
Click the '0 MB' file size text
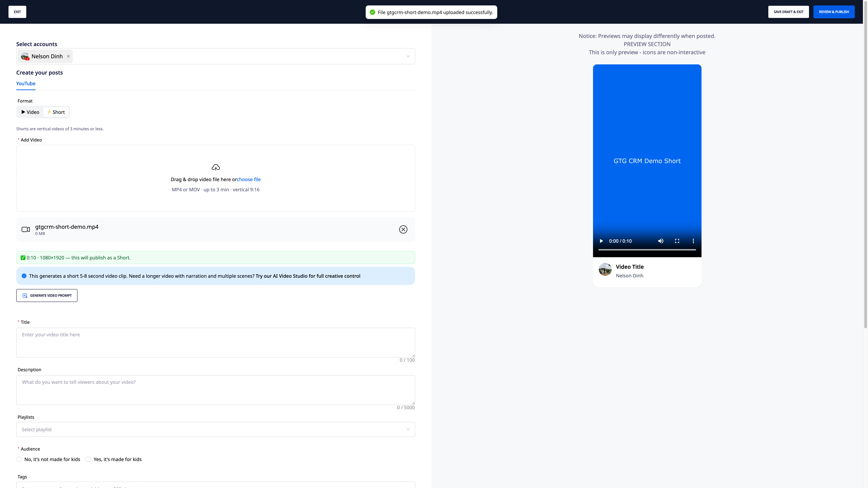click(40, 234)
